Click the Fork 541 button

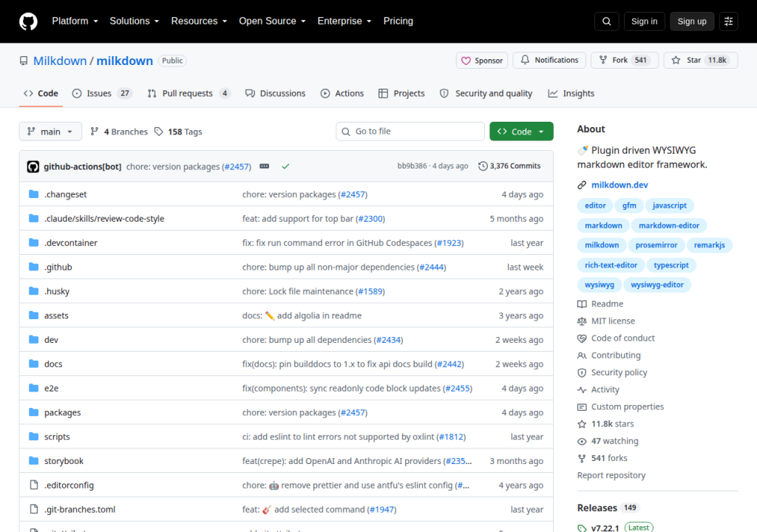(625, 61)
